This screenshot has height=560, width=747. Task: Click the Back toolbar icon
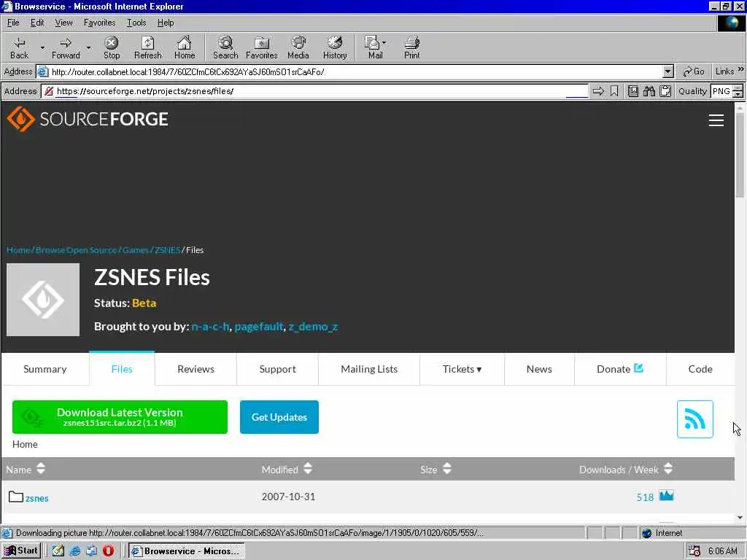click(x=19, y=47)
